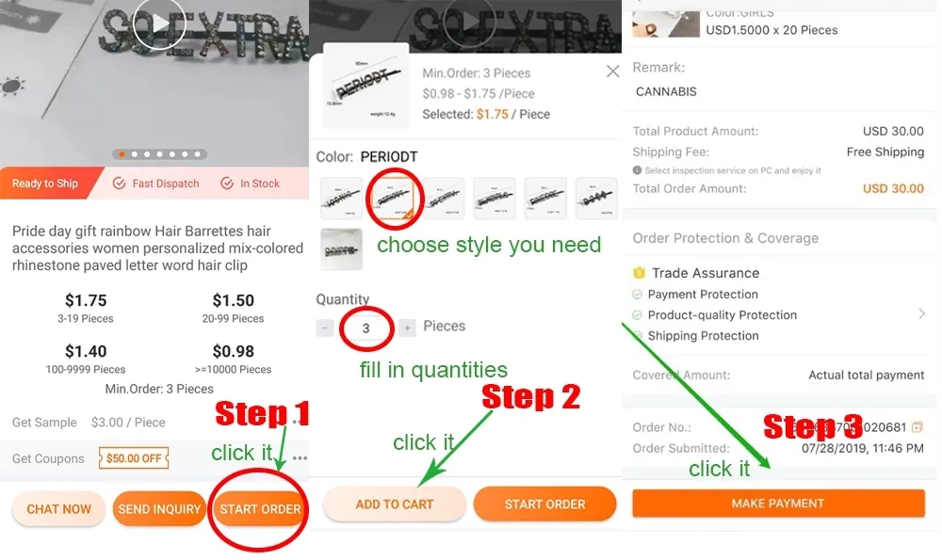Increase quantity with plus button
Image resolution: width=942 pixels, height=560 pixels.
point(407,328)
